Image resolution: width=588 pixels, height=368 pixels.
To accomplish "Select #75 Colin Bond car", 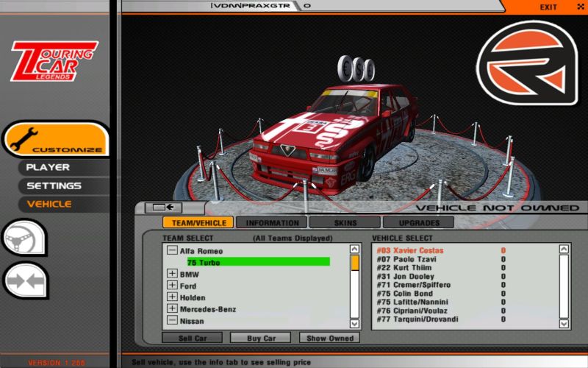I will pyautogui.click(x=442, y=294).
